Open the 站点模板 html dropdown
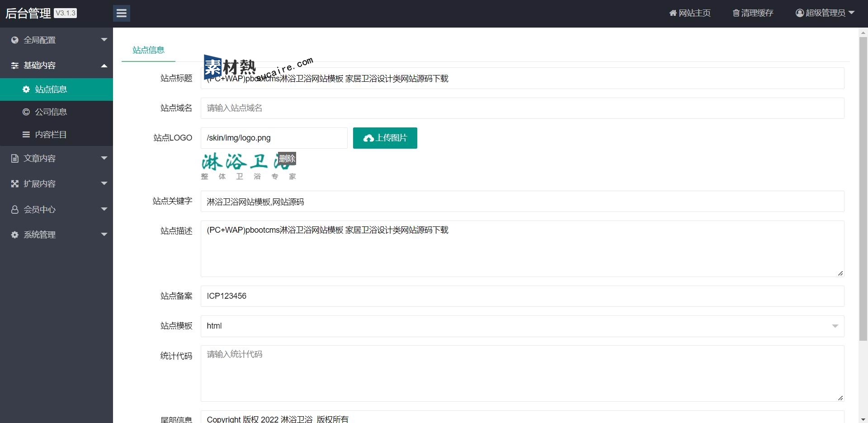This screenshot has width=868, height=423. [x=522, y=326]
